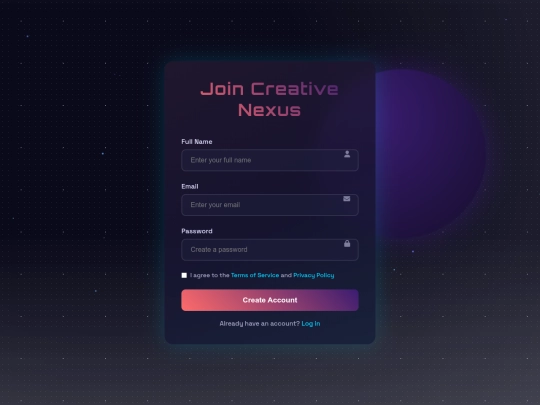Tick the Terms agreement checkbox

(184, 275)
